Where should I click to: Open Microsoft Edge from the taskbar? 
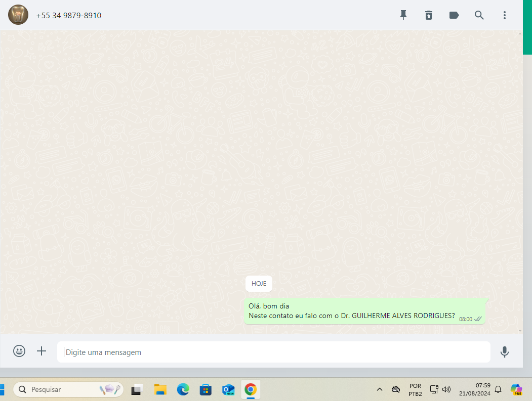[x=183, y=389]
